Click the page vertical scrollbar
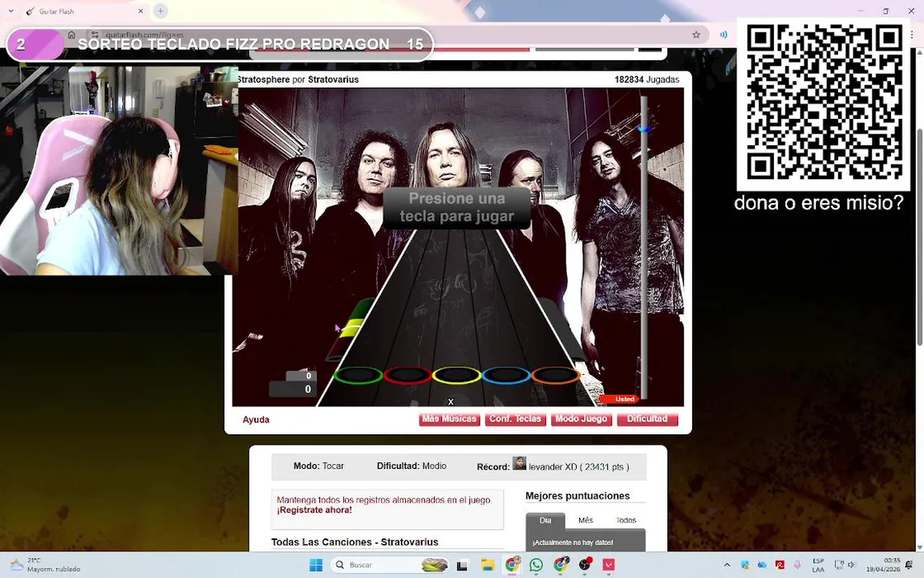The width and height of the screenshot is (924, 578). click(918, 236)
